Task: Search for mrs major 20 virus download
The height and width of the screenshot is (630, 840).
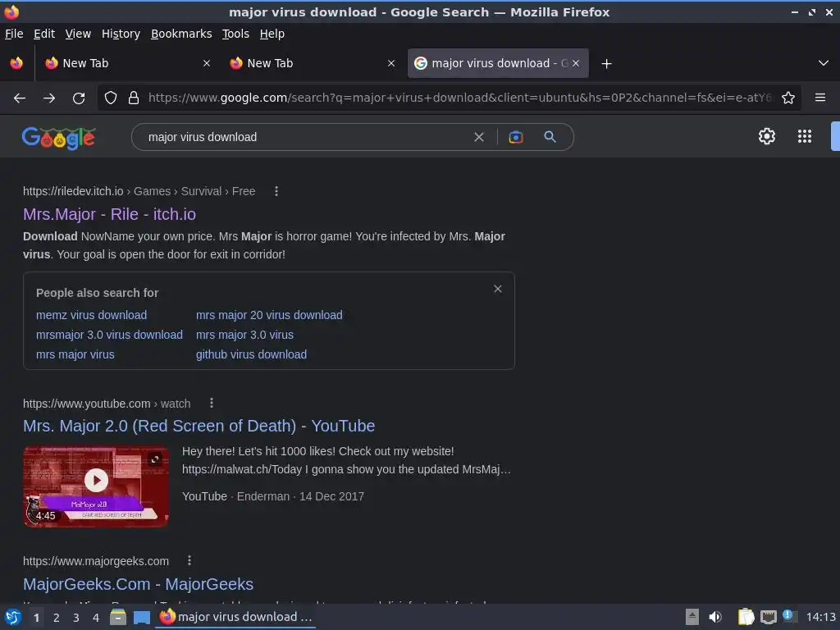Action: (x=269, y=315)
